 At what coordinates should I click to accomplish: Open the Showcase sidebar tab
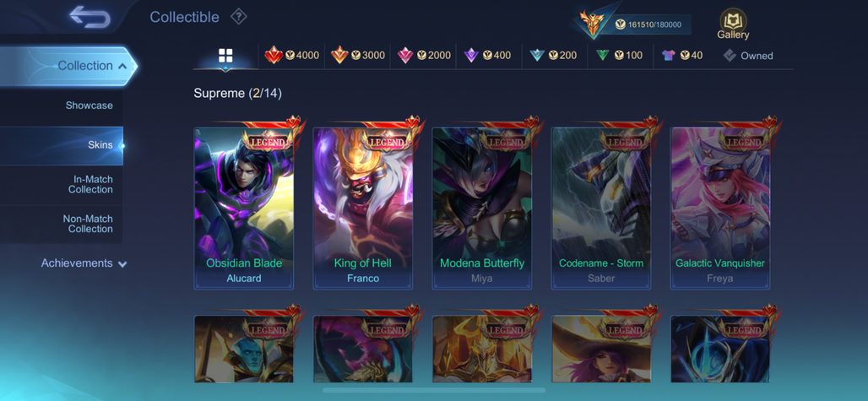coord(62,106)
